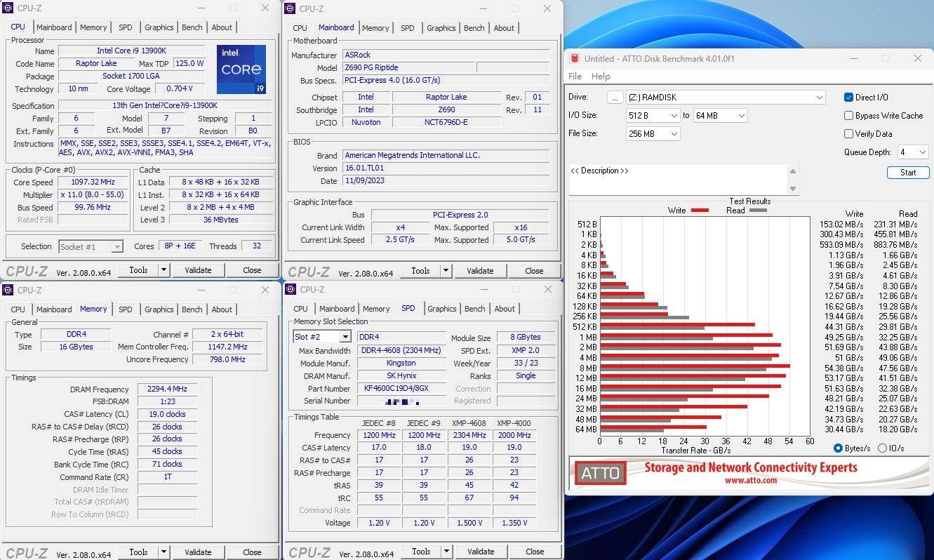Click Tools button in the SPD tab window

421,552
